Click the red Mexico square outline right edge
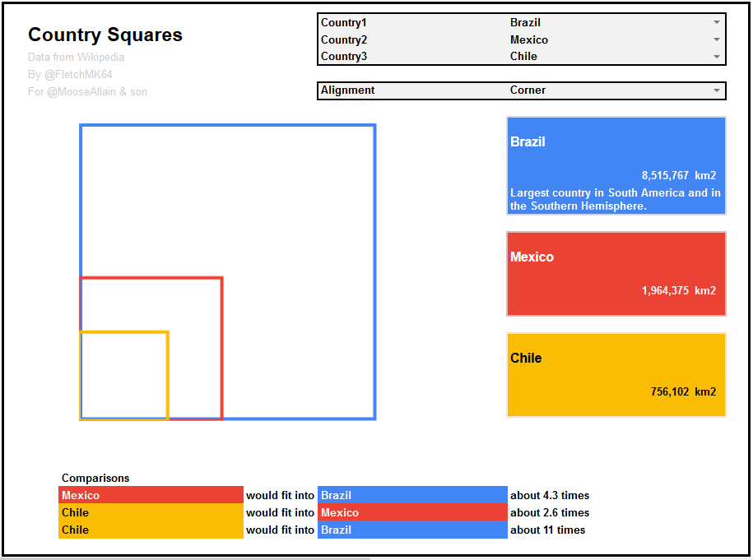The image size is (753, 560). [x=222, y=348]
